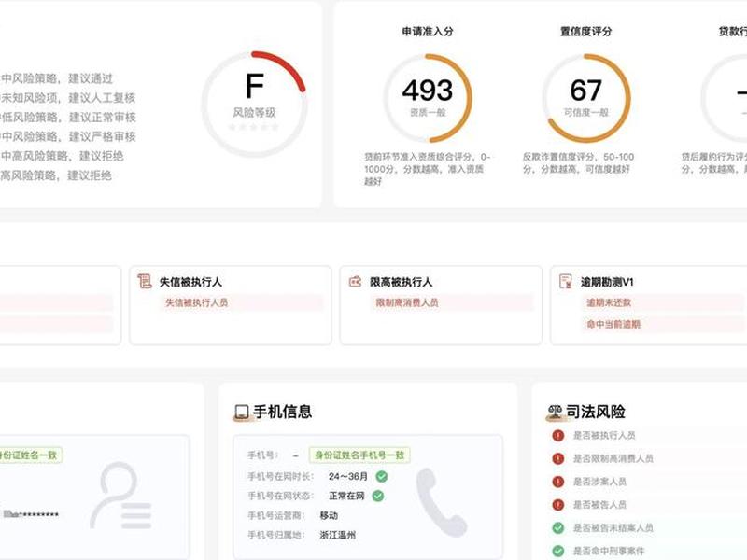Click the 手机号在网状态 label

(281, 496)
